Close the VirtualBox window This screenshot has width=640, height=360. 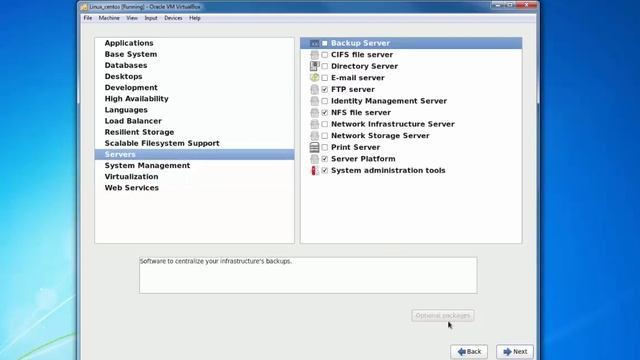(x=526, y=5)
